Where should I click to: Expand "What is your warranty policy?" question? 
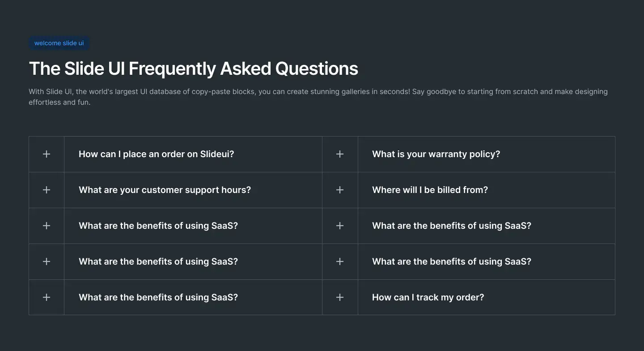(x=436, y=154)
